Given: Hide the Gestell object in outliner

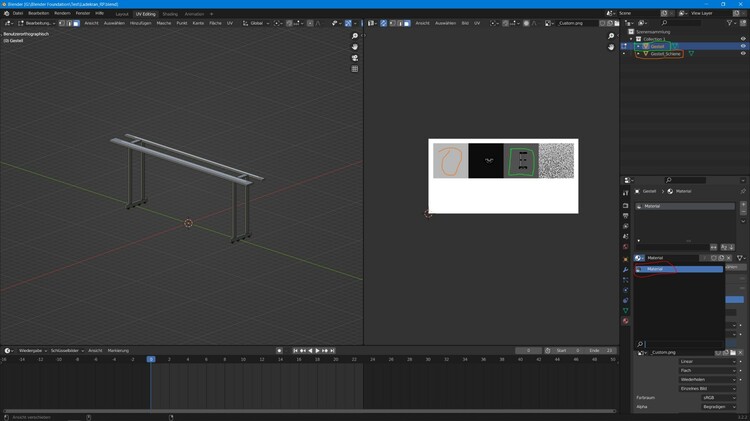Looking at the screenshot, I should [742, 46].
